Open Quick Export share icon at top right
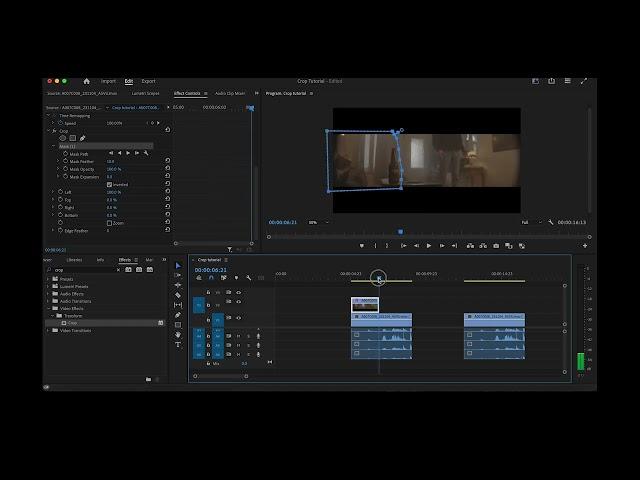This screenshot has height=480, width=640. point(551,81)
